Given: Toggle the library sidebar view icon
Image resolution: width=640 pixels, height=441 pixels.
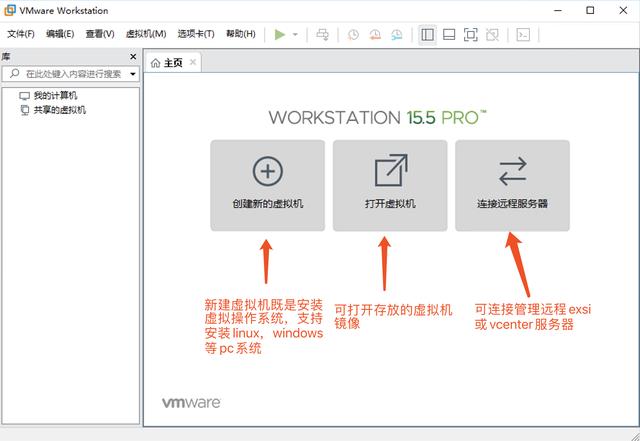Looking at the screenshot, I should [427, 35].
